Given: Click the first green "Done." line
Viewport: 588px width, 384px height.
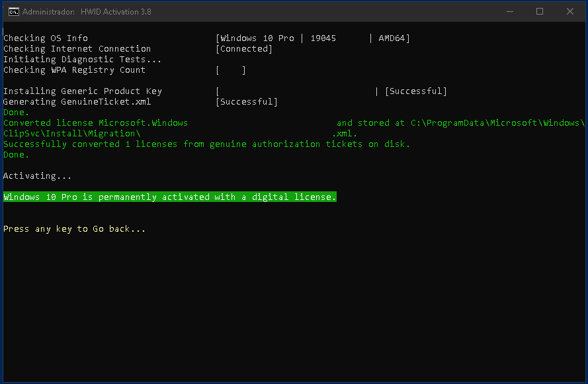Looking at the screenshot, I should point(16,113).
